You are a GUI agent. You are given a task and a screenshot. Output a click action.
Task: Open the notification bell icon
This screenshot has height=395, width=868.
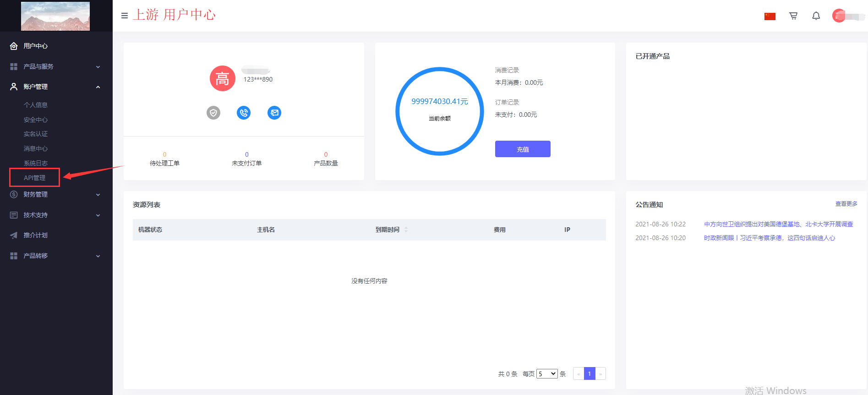coord(816,16)
